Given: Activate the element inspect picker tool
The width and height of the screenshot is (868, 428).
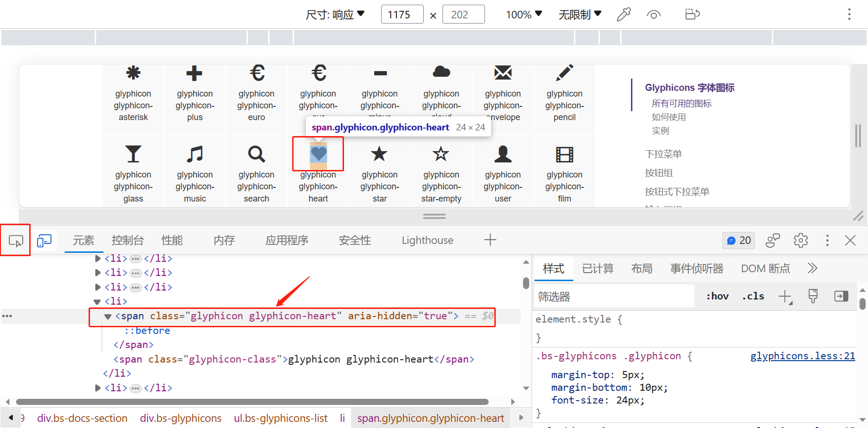Looking at the screenshot, I should coord(16,241).
